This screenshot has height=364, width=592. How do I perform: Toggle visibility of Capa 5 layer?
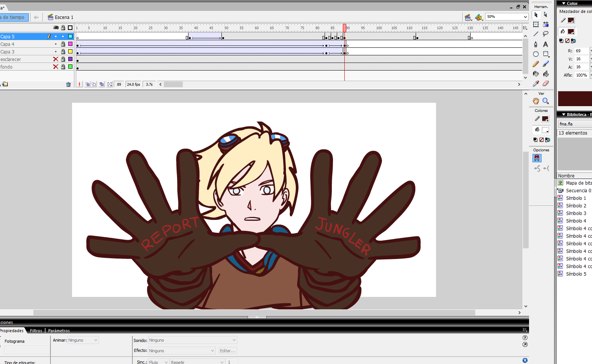pyautogui.click(x=56, y=36)
